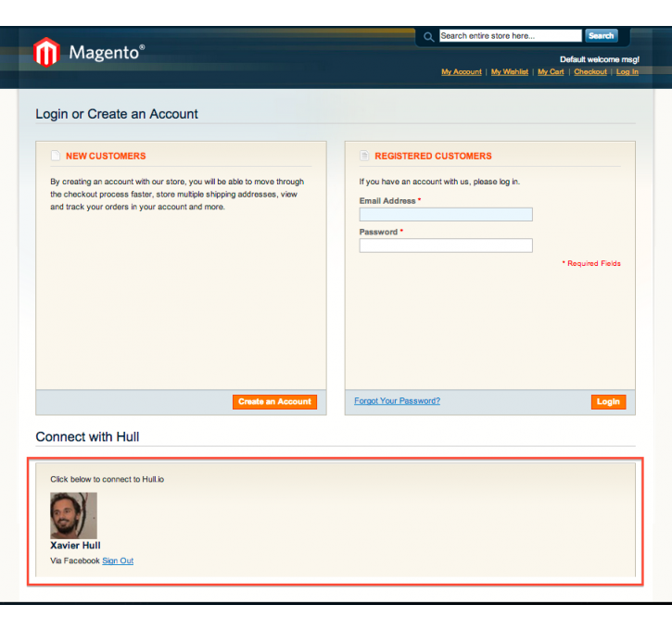Click the Magento logo icon

click(x=46, y=52)
